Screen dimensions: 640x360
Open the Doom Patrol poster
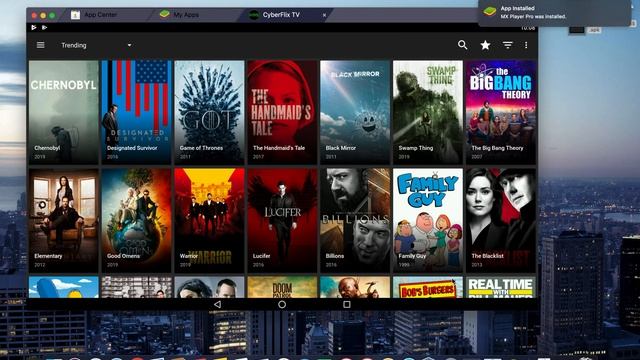(x=282, y=287)
